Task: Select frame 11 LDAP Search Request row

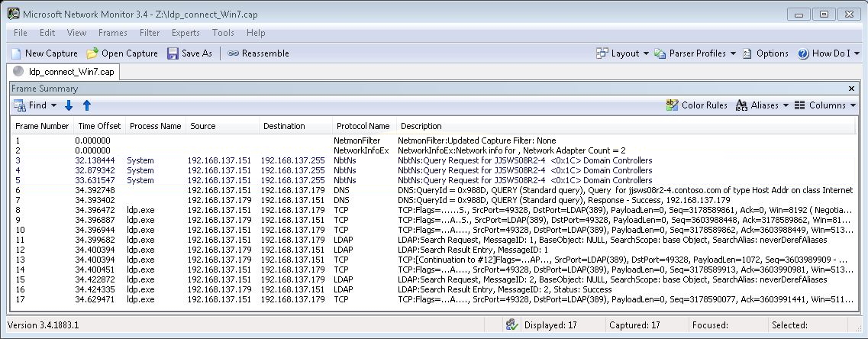Action: (434, 240)
